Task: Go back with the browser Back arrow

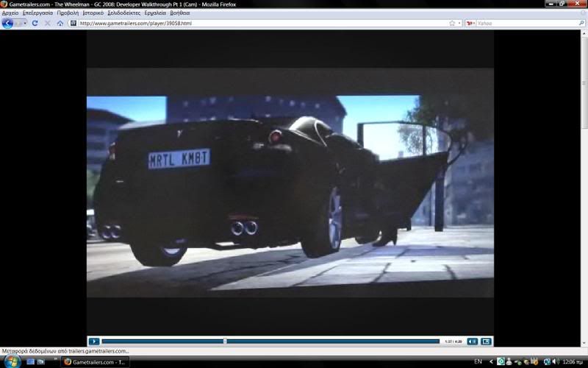Action: click(7, 24)
